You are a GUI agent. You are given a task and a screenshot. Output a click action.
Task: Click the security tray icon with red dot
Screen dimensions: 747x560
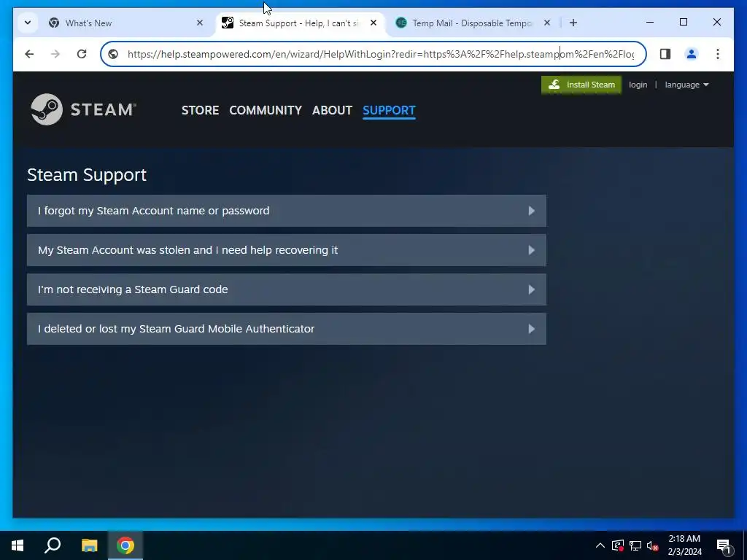(x=618, y=545)
